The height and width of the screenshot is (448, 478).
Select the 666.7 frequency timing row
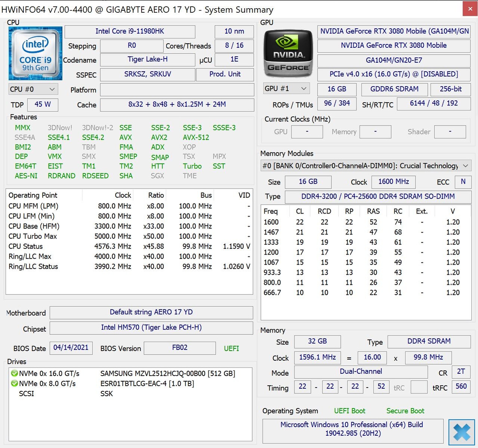(366, 293)
